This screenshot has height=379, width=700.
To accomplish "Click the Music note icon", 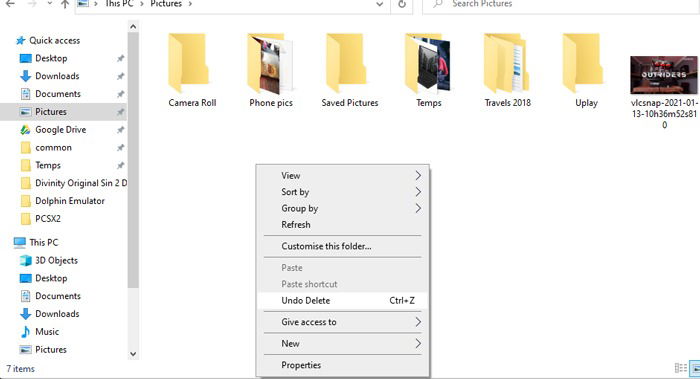I will pos(25,332).
